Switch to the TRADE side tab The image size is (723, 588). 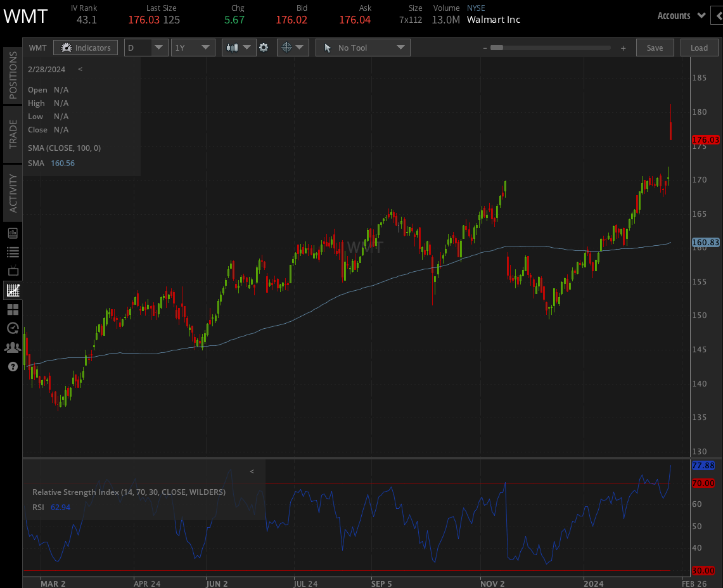(13, 134)
